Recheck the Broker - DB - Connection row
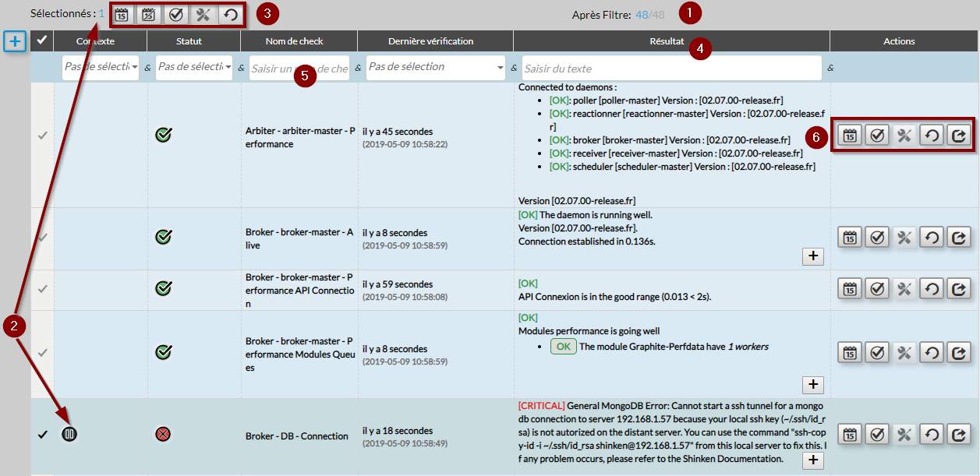The width and height of the screenshot is (980, 476). point(931,435)
